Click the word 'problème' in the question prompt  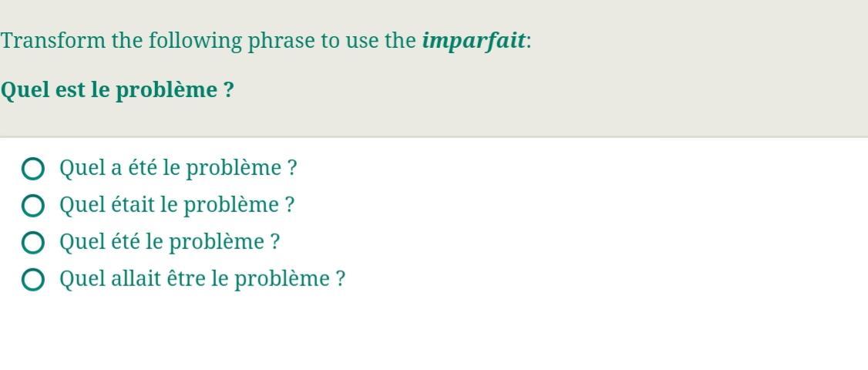166,90
